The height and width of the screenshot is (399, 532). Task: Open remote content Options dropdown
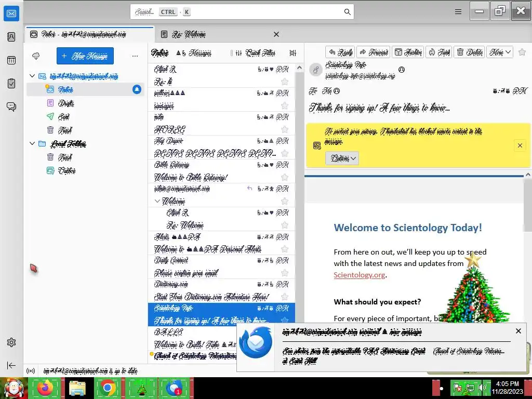[x=342, y=158]
